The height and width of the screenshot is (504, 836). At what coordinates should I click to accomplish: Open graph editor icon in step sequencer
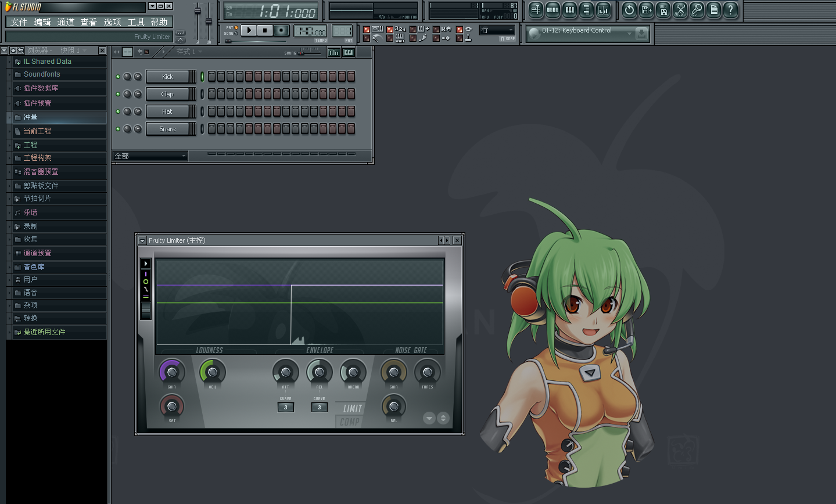334,52
